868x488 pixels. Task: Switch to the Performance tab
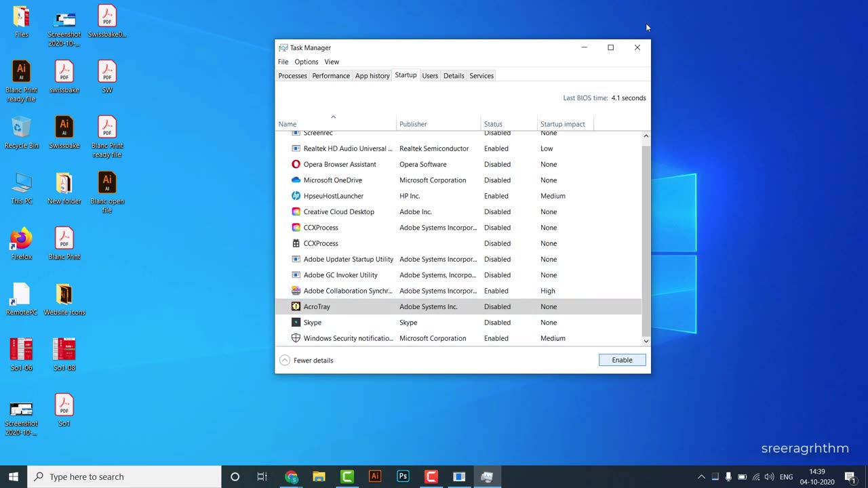331,76
